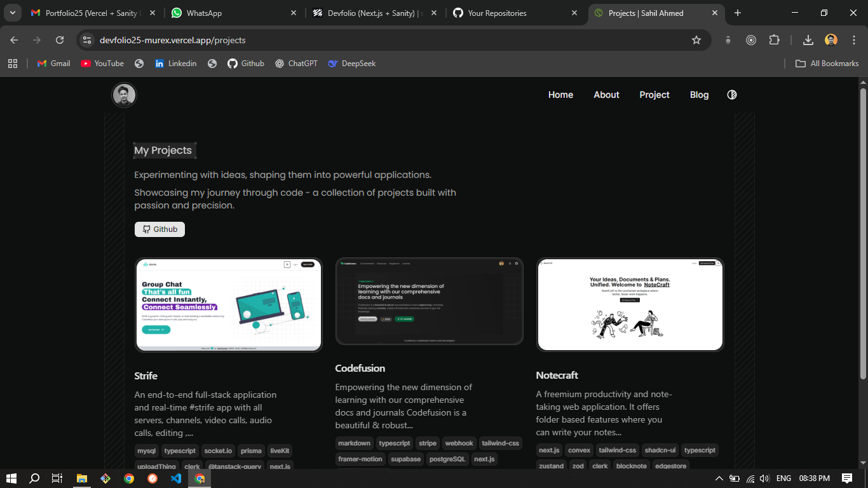Image resolution: width=868 pixels, height=488 pixels.
Task: Open the YouTube bookmark
Action: (x=102, y=64)
